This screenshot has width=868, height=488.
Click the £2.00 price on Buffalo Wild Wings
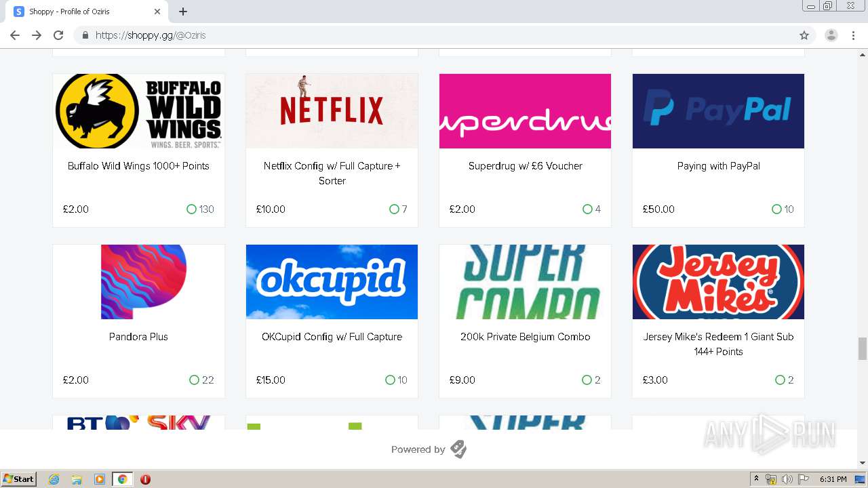click(76, 209)
